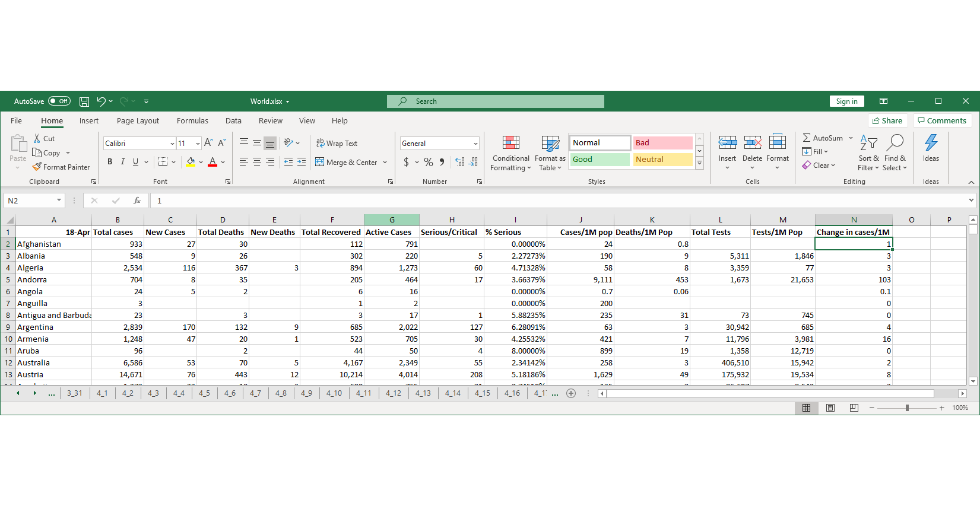Click the Share button
The width and height of the screenshot is (980, 506).
(x=887, y=120)
